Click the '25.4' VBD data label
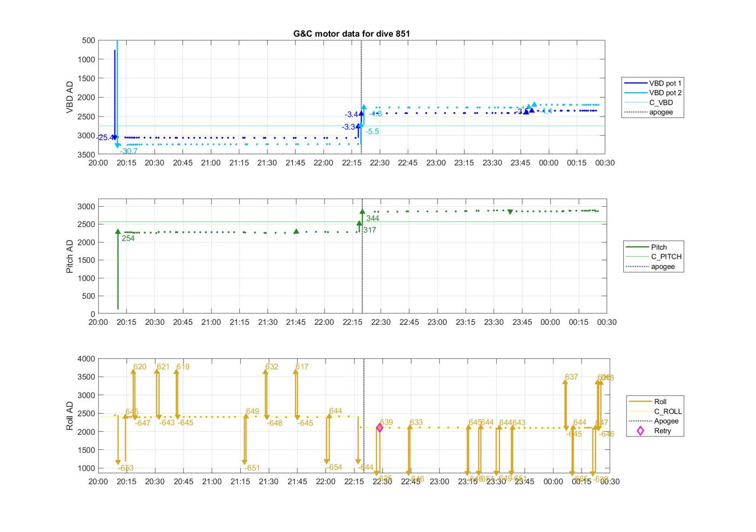 (x=106, y=138)
